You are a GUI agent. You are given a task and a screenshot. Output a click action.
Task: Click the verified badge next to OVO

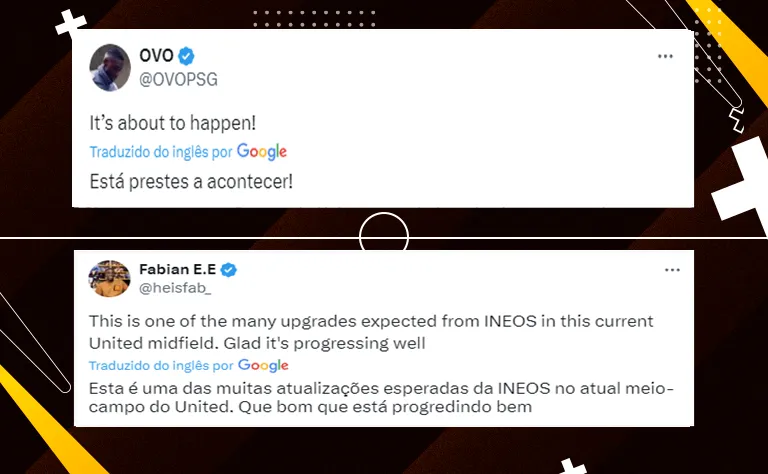pyautogui.click(x=186, y=56)
